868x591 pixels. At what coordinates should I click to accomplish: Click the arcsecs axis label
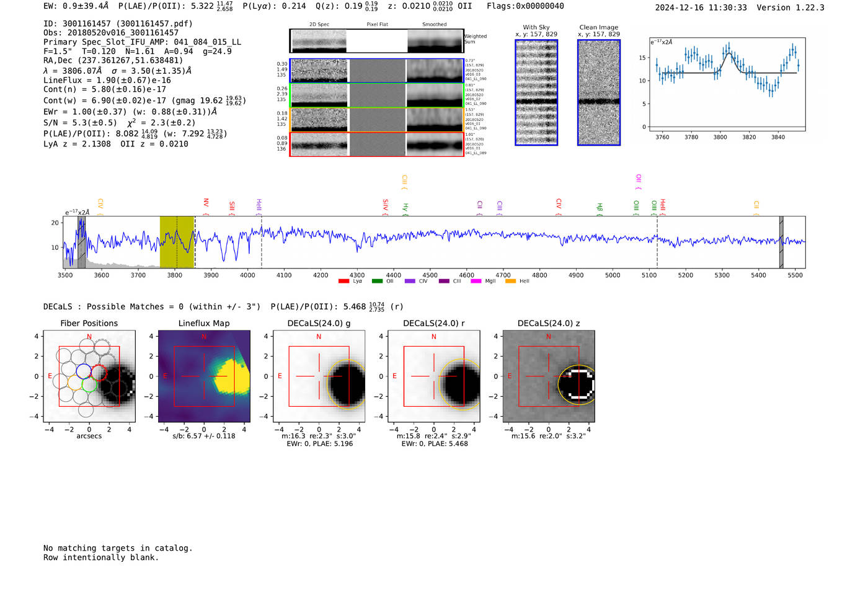(89, 436)
